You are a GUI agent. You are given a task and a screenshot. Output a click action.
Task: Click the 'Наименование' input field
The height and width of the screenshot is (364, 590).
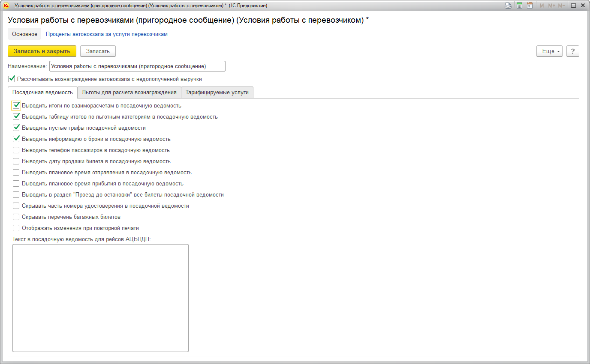coord(137,66)
